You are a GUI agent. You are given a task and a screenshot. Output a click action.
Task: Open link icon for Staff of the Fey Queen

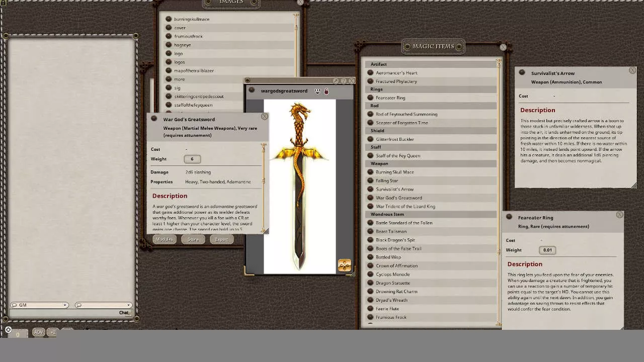pyautogui.click(x=370, y=156)
